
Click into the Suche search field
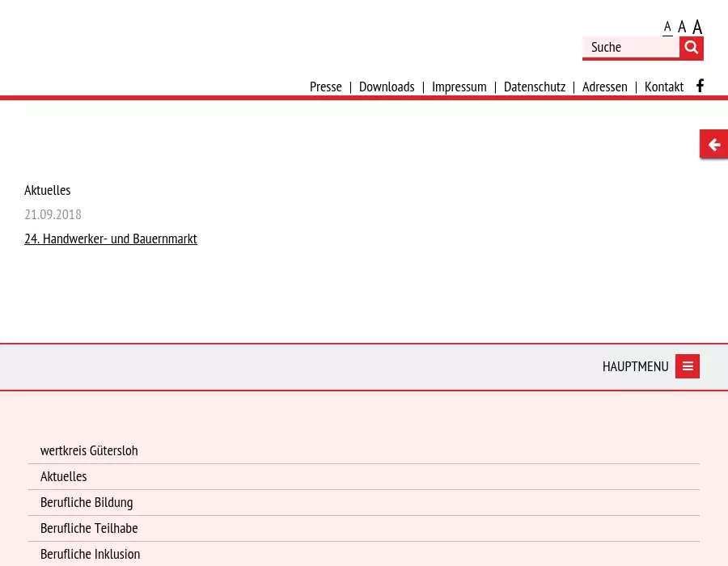point(631,48)
